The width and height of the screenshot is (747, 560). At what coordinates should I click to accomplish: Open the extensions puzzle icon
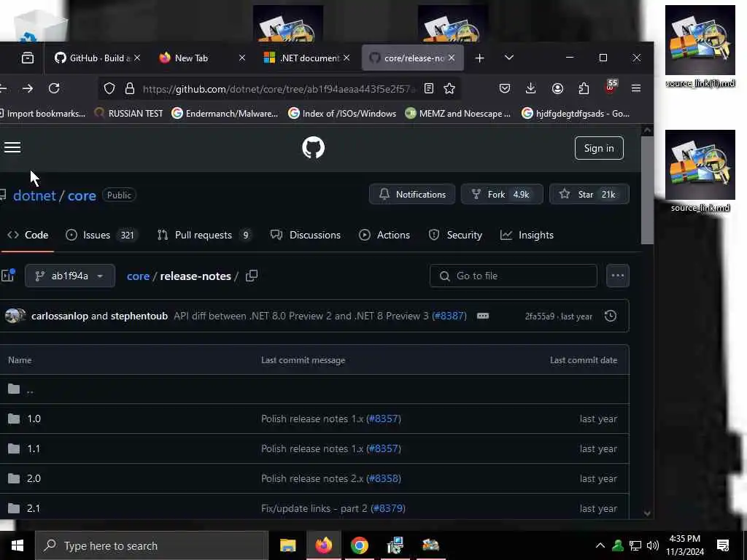click(x=584, y=88)
